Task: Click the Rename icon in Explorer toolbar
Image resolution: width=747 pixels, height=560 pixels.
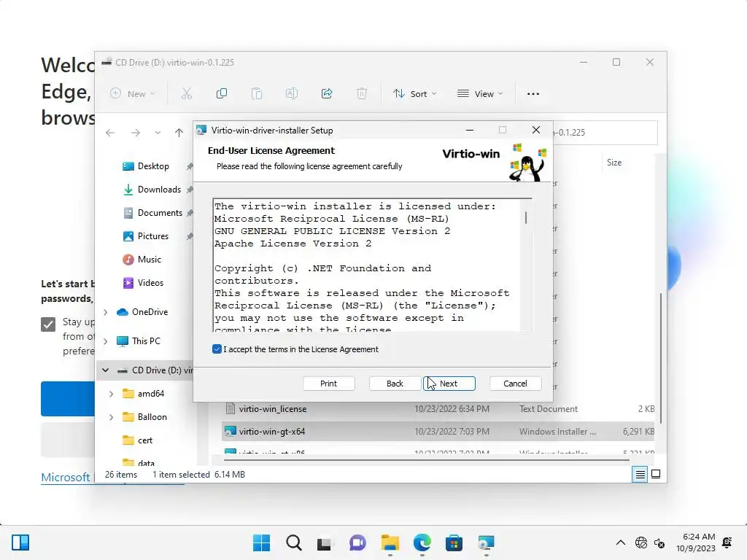Action: pyautogui.click(x=292, y=94)
